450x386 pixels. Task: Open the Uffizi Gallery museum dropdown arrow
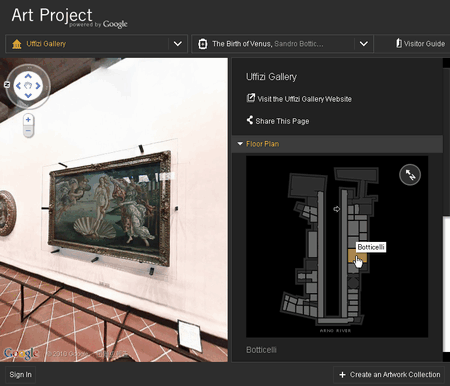coord(178,44)
